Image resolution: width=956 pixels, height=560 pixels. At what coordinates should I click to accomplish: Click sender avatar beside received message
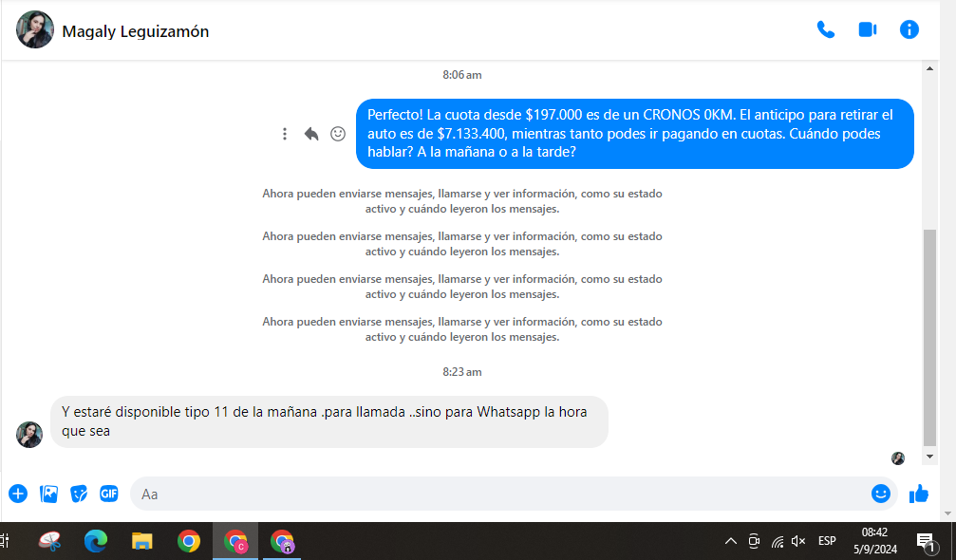pyautogui.click(x=29, y=435)
